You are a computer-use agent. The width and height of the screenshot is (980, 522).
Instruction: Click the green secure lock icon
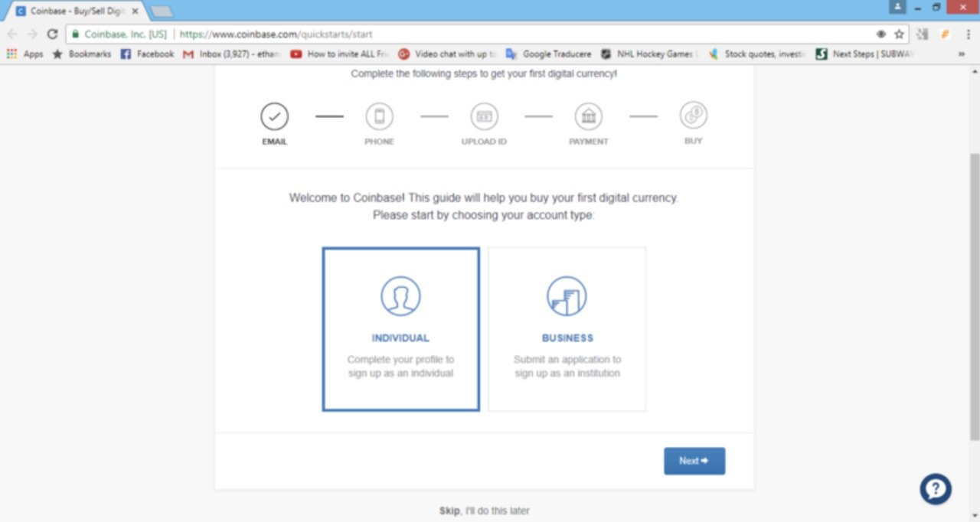tap(75, 34)
